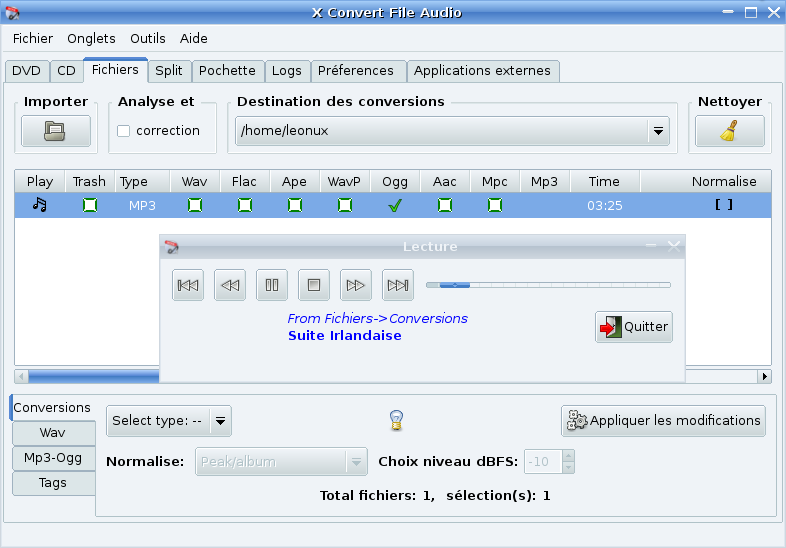Rewind playback in Lecture window
Image resolution: width=786 pixels, height=548 pixels.
pyautogui.click(x=230, y=285)
